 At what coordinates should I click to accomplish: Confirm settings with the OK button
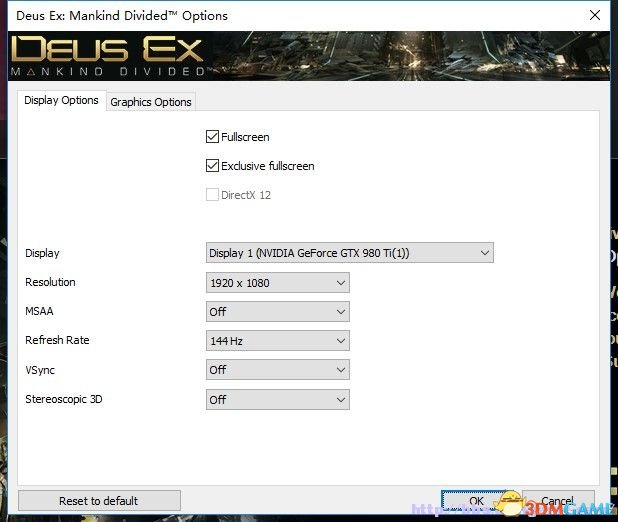pyautogui.click(x=476, y=501)
